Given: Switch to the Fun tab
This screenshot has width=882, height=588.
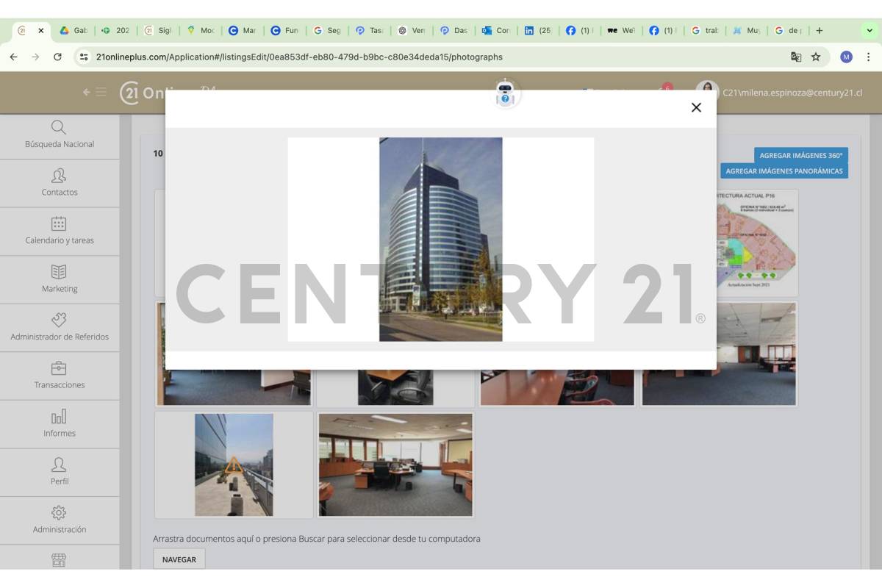Looking at the screenshot, I should 284,31.
